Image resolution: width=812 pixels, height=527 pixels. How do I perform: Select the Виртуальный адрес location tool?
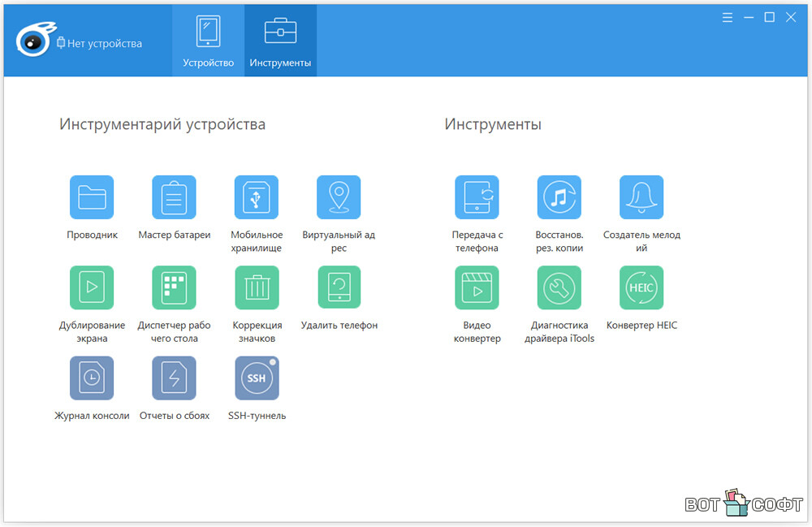pyautogui.click(x=339, y=197)
